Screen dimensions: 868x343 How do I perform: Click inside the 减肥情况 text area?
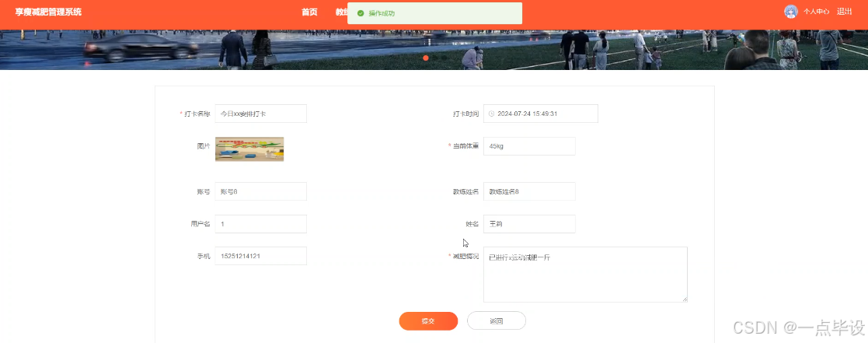pos(585,275)
